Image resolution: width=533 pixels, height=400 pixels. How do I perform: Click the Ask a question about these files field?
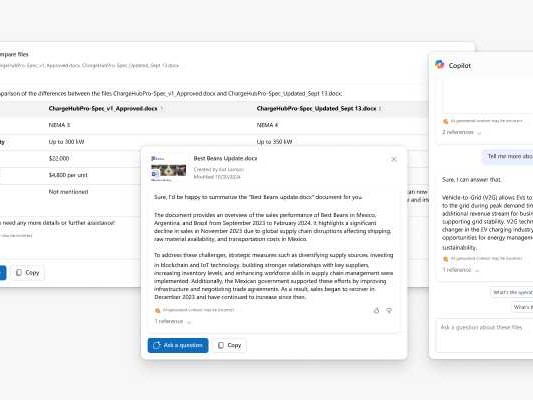tap(486, 336)
